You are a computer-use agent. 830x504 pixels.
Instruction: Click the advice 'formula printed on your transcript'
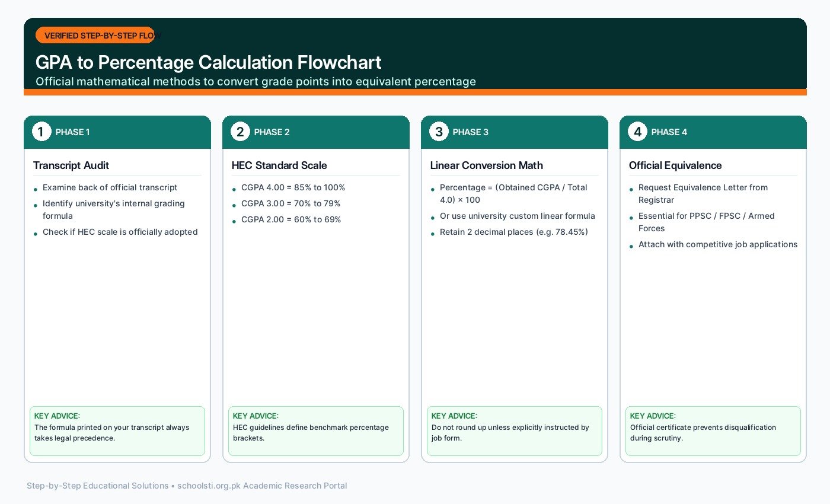[112, 432]
